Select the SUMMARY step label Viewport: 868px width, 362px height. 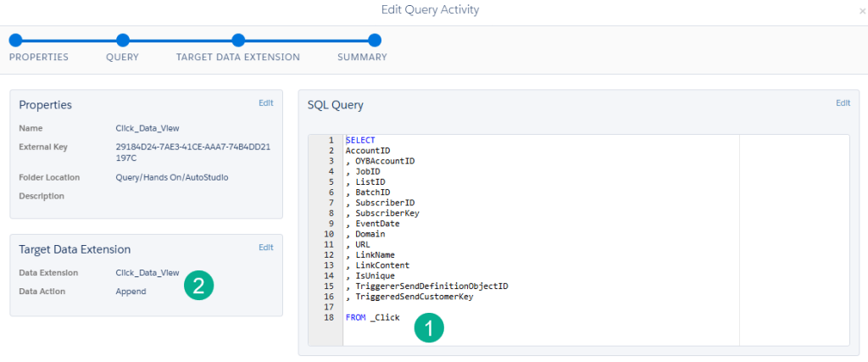click(x=362, y=58)
